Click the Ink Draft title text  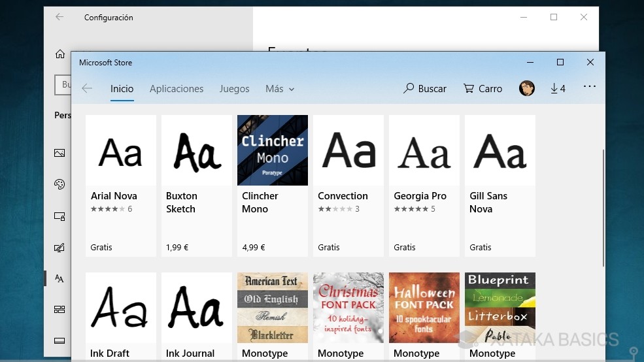[110, 354]
